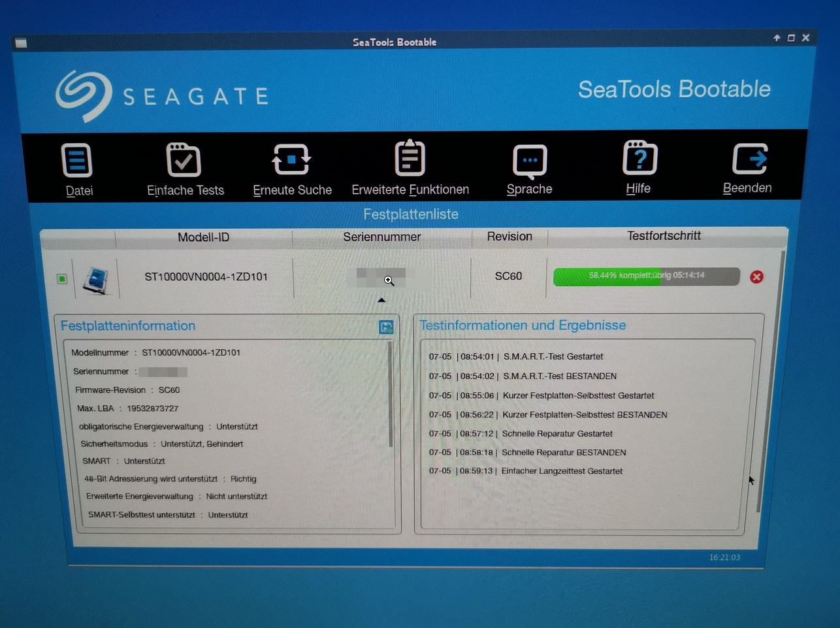Click the Testfortschritt column header
This screenshot has height=628, width=840.
click(664, 236)
